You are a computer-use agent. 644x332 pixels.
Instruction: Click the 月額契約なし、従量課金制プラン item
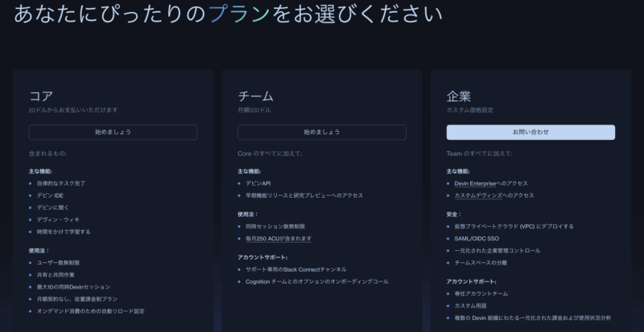[77, 299]
